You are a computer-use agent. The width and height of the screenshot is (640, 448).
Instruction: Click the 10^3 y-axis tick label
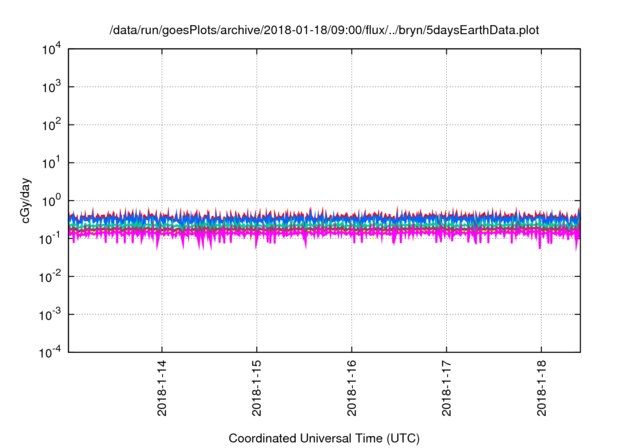tap(51, 86)
